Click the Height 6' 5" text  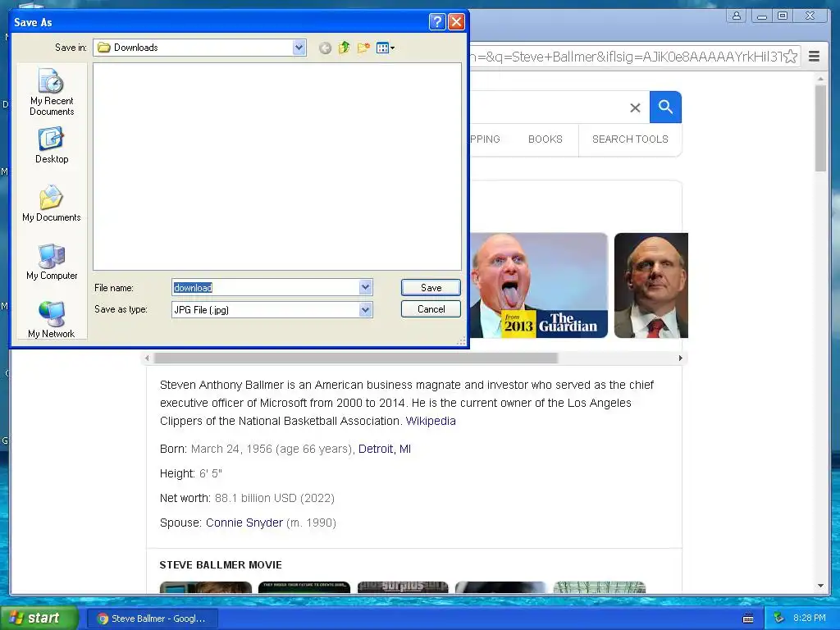[x=190, y=473]
